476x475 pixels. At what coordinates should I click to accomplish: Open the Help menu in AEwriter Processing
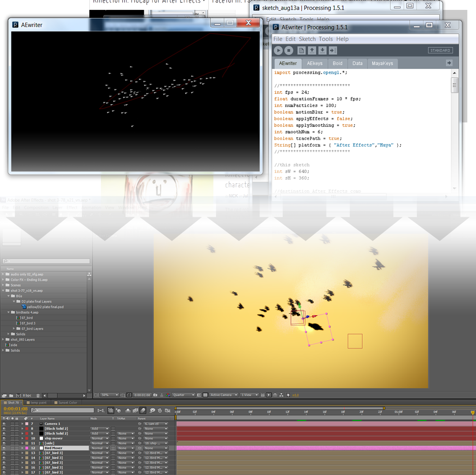point(342,39)
